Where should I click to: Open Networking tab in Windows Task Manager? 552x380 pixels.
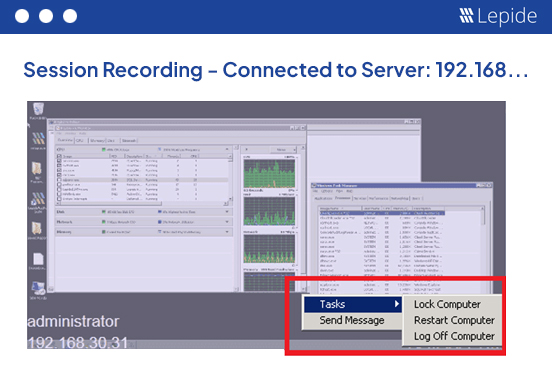point(400,199)
